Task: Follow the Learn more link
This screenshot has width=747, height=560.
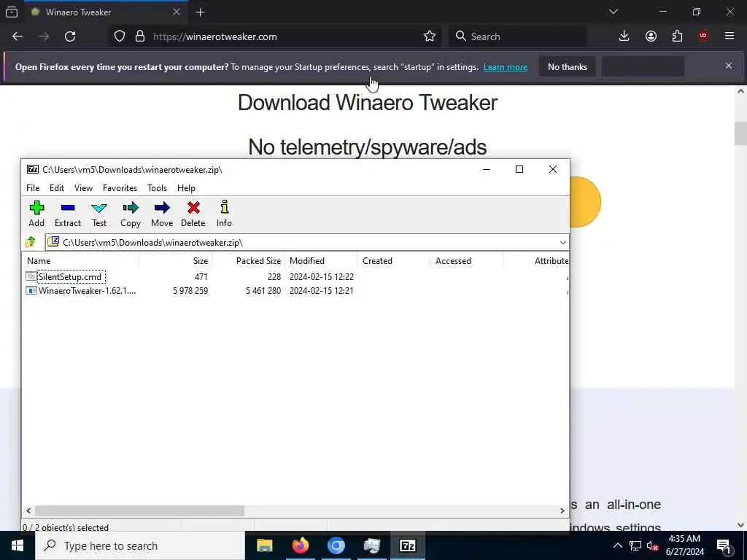Action: coord(506,67)
